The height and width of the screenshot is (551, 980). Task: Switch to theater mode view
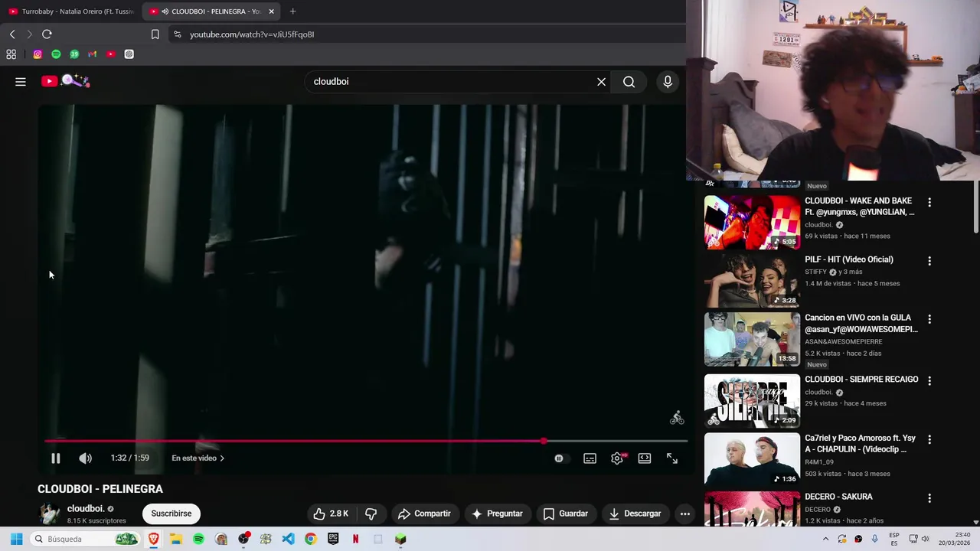tap(645, 458)
